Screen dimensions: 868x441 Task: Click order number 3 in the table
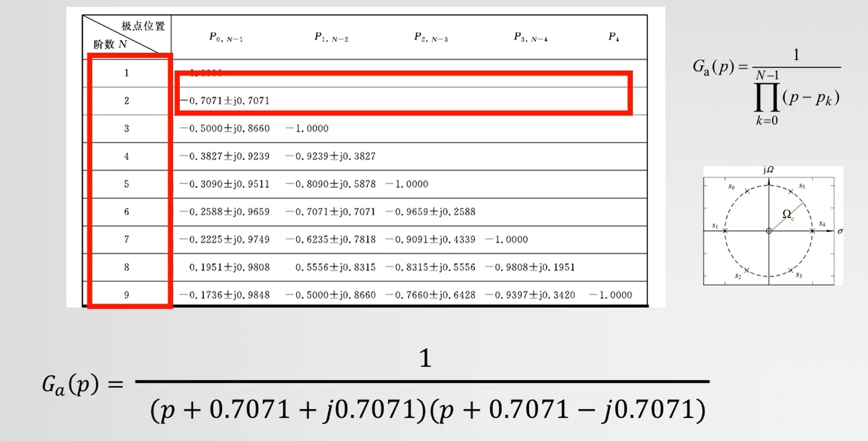[x=127, y=128]
